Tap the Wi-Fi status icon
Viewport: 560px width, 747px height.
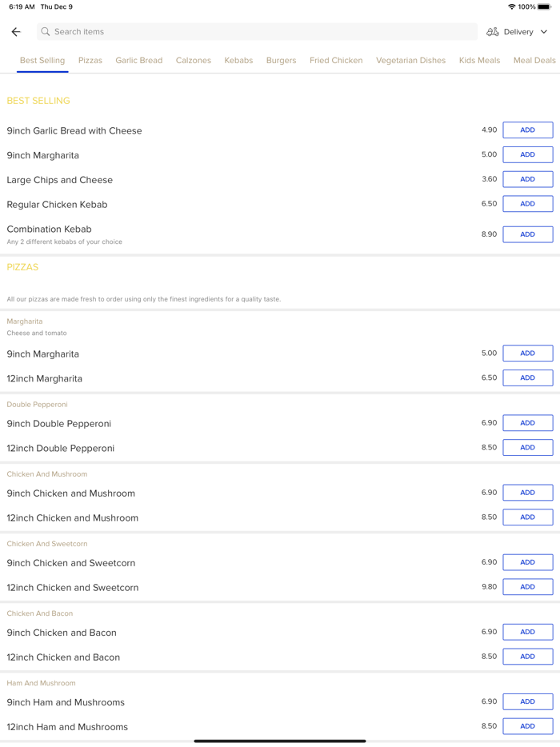(x=512, y=7)
